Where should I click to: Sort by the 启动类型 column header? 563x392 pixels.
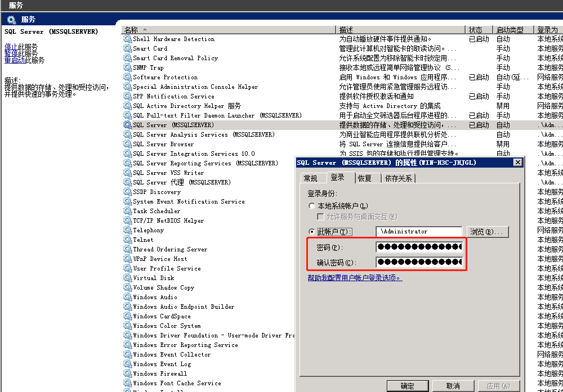coord(513,30)
